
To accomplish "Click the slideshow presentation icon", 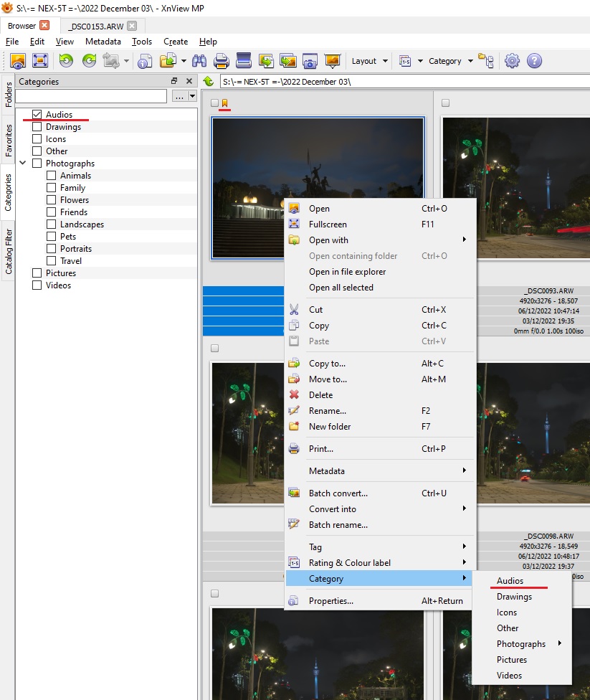I will [333, 61].
